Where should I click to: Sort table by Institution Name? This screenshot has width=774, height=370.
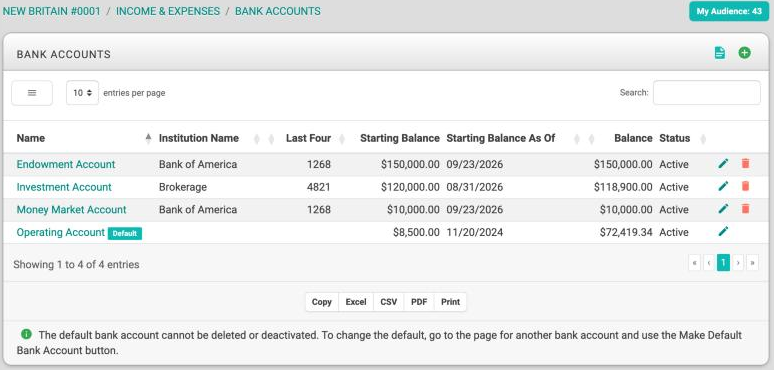click(x=198, y=138)
